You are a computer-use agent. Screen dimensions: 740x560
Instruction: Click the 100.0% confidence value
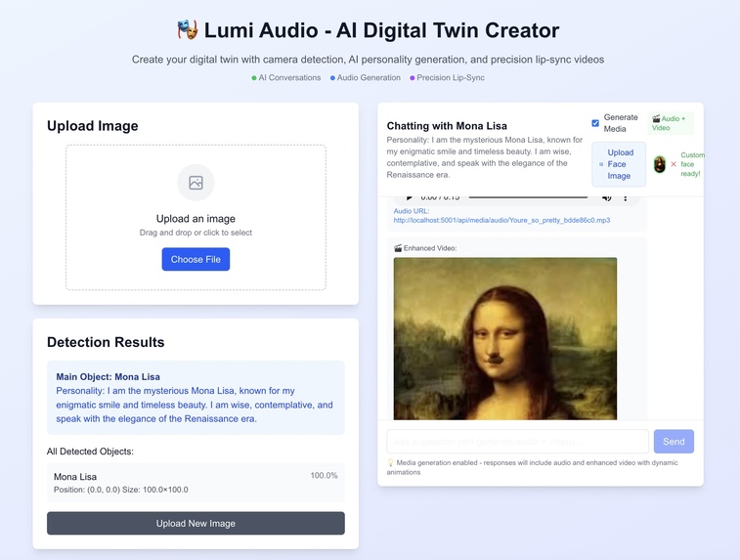click(324, 476)
